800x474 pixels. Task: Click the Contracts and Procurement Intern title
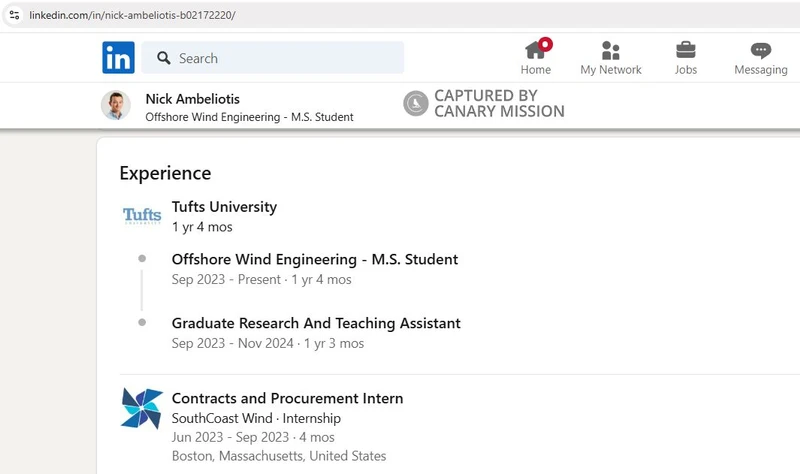(x=287, y=398)
